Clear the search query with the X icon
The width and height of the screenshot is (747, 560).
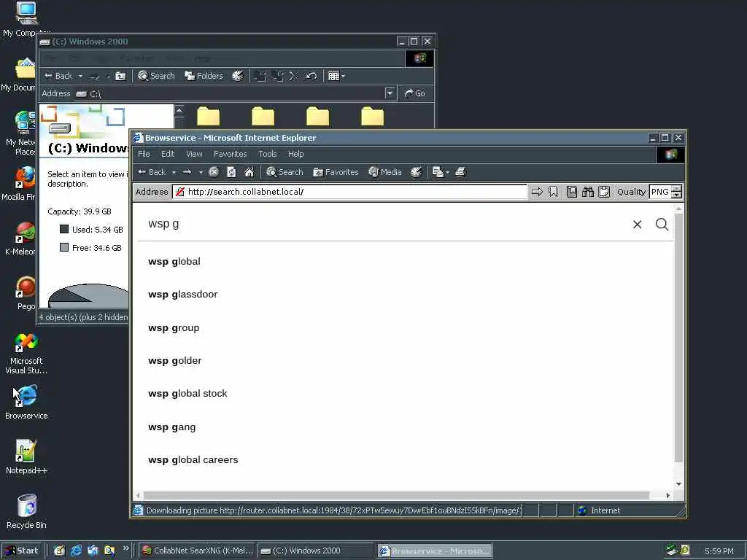click(x=637, y=225)
